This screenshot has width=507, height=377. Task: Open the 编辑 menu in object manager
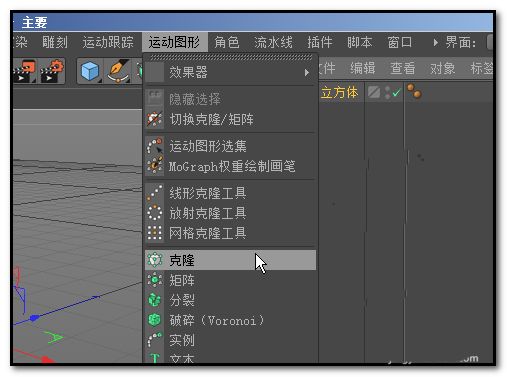coord(363,68)
